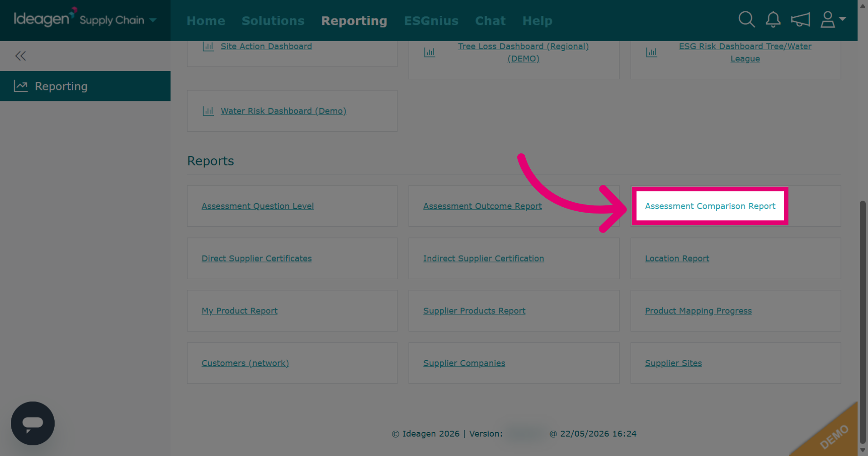Open Assessment Question Level report
Viewport: 868px width, 456px height.
point(258,206)
